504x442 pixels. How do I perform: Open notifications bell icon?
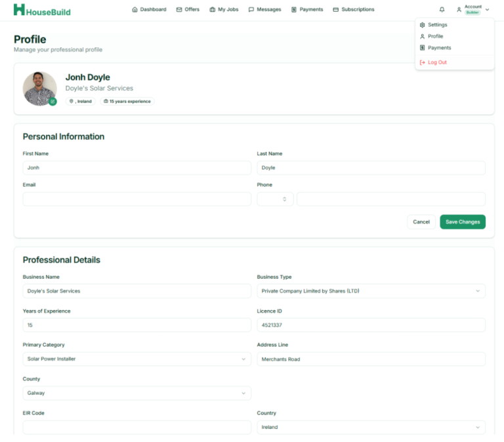[x=442, y=10]
